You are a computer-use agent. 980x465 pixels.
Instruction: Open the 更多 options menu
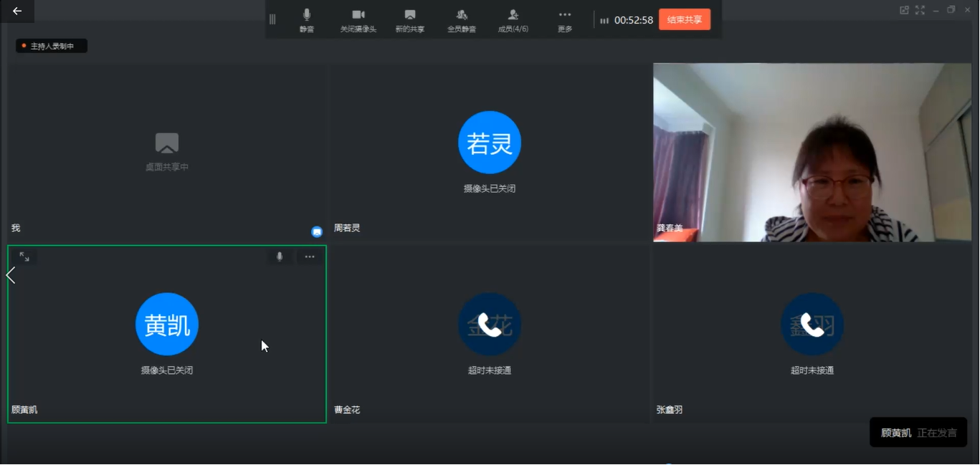tap(565, 19)
